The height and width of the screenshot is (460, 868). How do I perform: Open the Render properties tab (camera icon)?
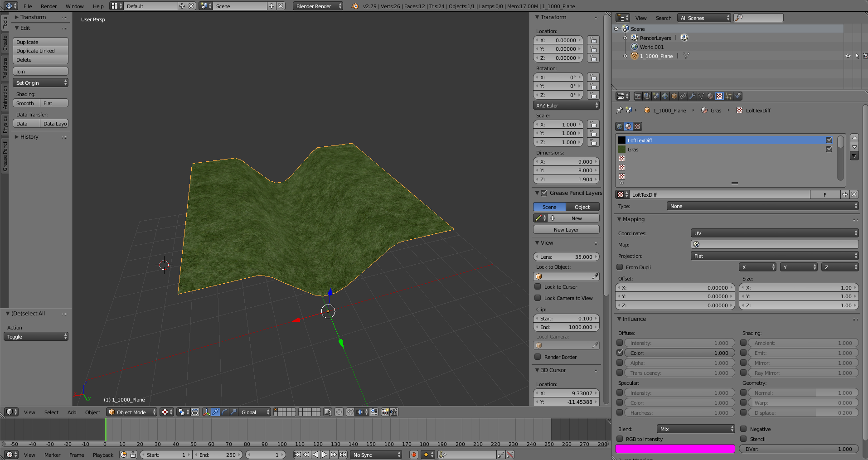(x=638, y=96)
